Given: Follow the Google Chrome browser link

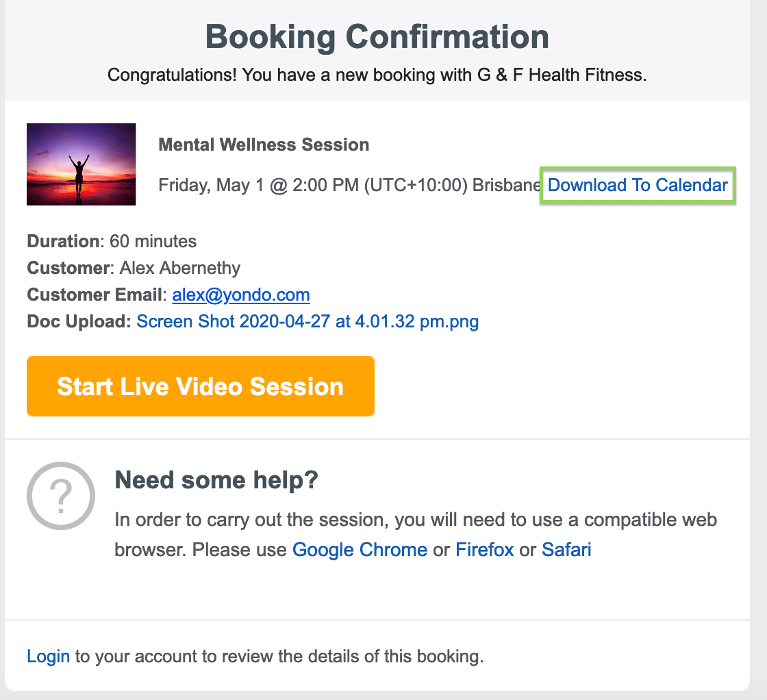Looking at the screenshot, I should point(360,549).
